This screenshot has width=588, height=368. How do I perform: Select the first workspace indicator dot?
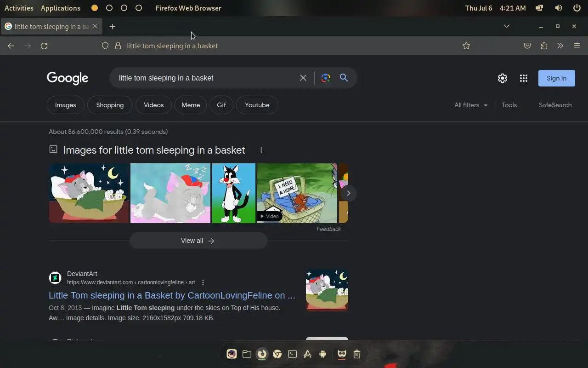pos(95,8)
